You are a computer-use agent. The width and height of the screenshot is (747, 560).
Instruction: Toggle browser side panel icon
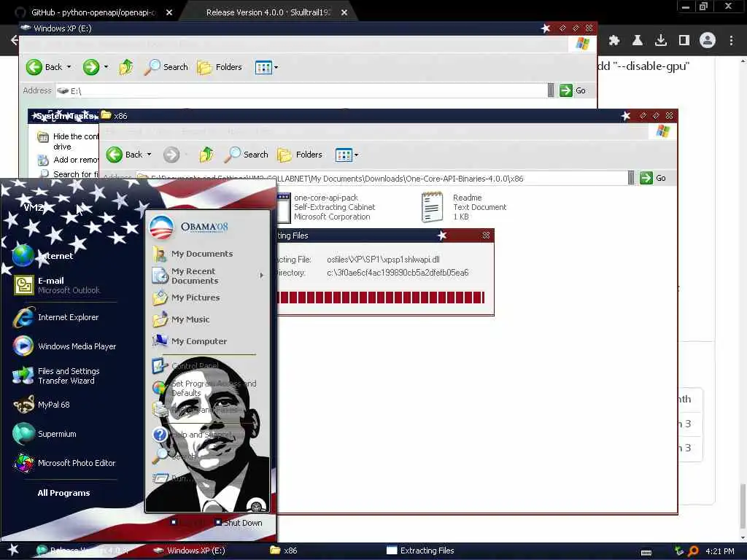[684, 41]
